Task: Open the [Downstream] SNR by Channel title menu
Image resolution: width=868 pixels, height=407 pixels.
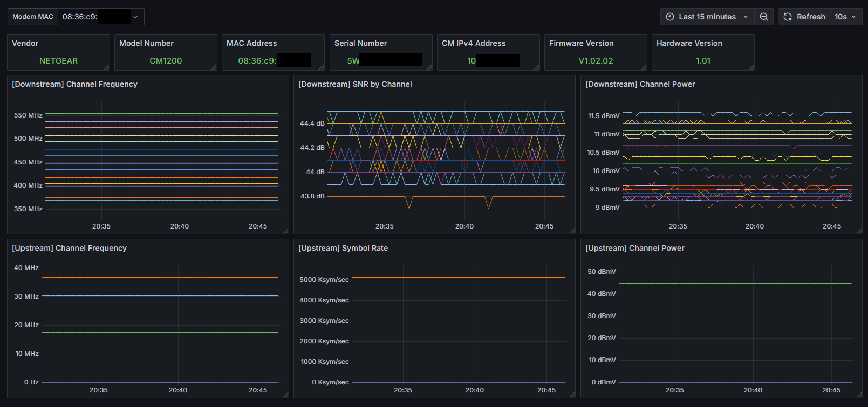Action: click(x=355, y=84)
